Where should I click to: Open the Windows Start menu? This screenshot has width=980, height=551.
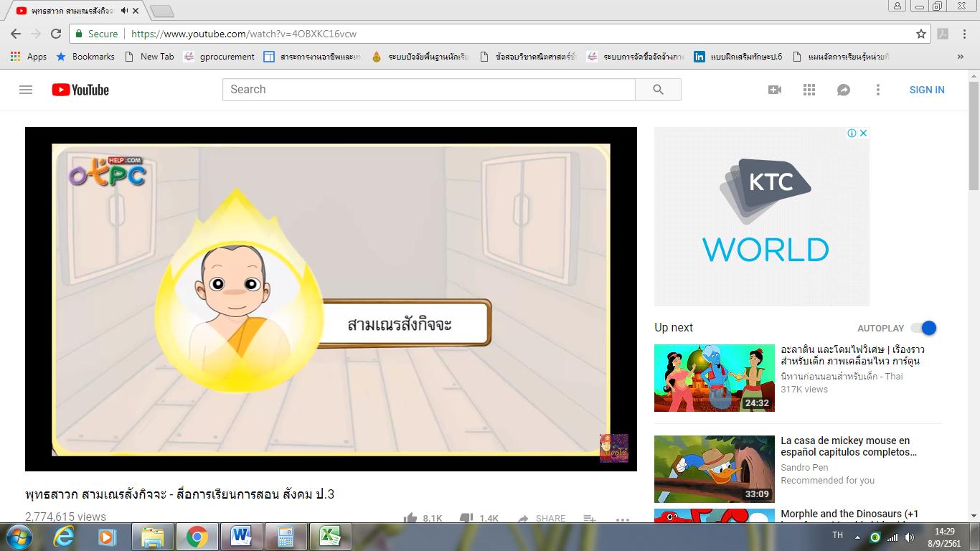(18, 536)
